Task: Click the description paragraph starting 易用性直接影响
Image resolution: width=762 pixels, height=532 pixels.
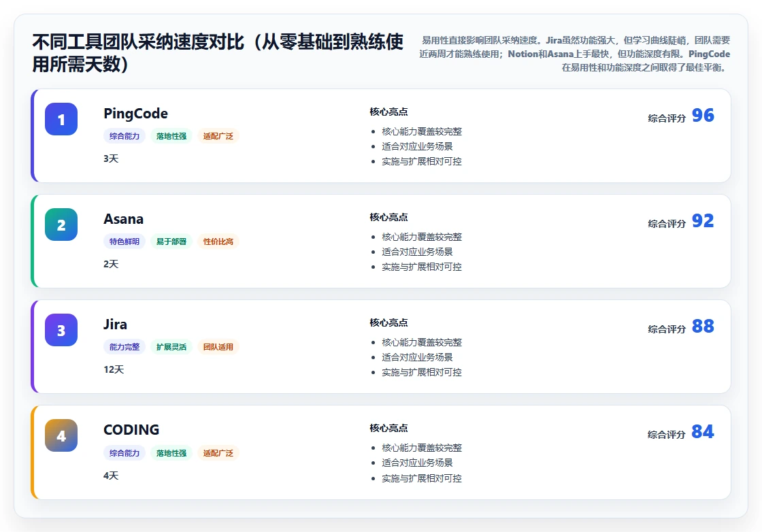Action: [574, 54]
